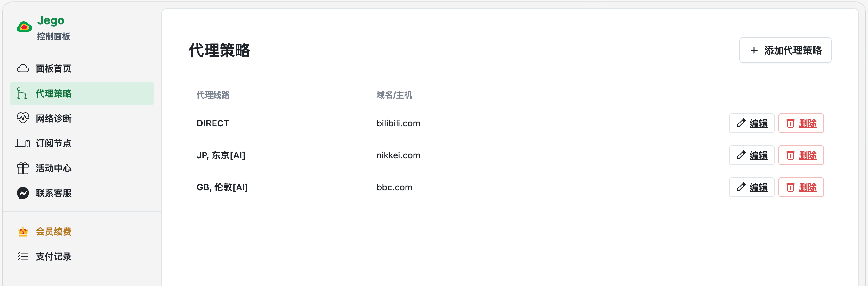Select the JP, 东京[AI] route cell

[x=221, y=155]
